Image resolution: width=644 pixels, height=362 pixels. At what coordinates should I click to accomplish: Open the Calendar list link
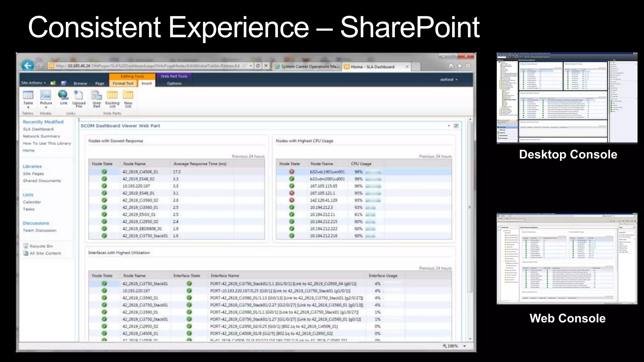pyautogui.click(x=32, y=202)
